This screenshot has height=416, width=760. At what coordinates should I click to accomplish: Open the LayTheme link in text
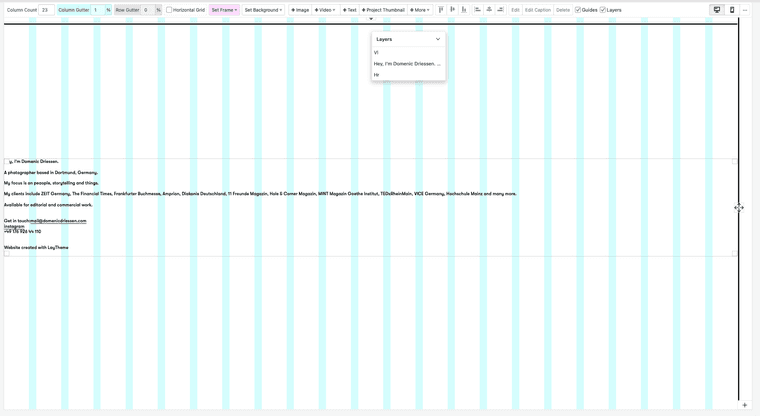(58, 247)
